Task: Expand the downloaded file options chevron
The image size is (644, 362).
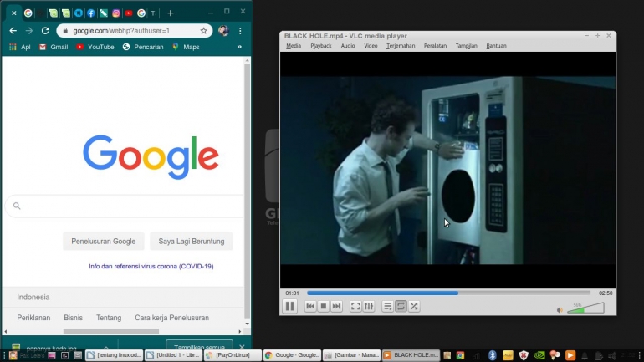Action: (106, 348)
